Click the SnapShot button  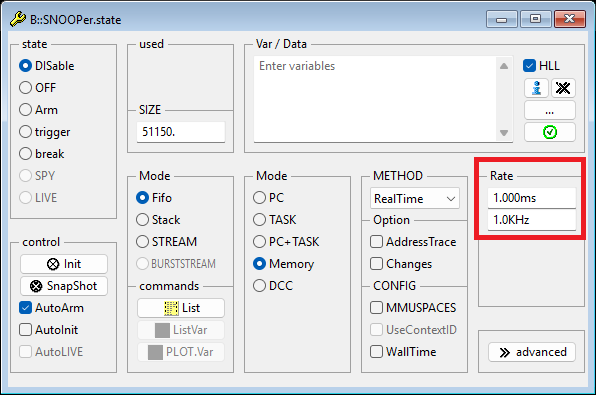click(64, 286)
